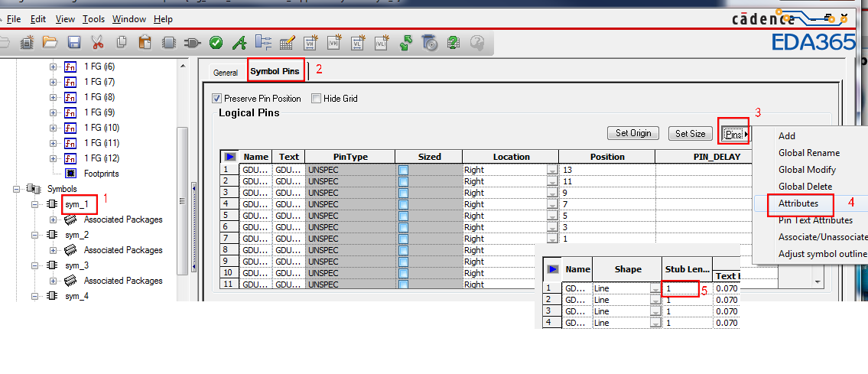This screenshot has height=374, width=868.
Task: Click the Fn icon beside 1 FG (i12)
Action: tap(70, 158)
